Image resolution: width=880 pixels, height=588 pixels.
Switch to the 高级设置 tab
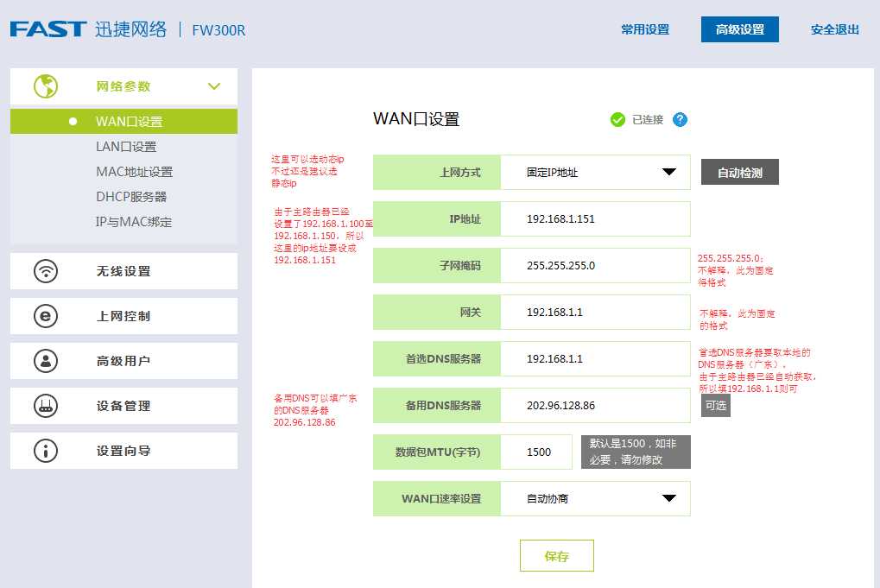pyautogui.click(x=739, y=28)
